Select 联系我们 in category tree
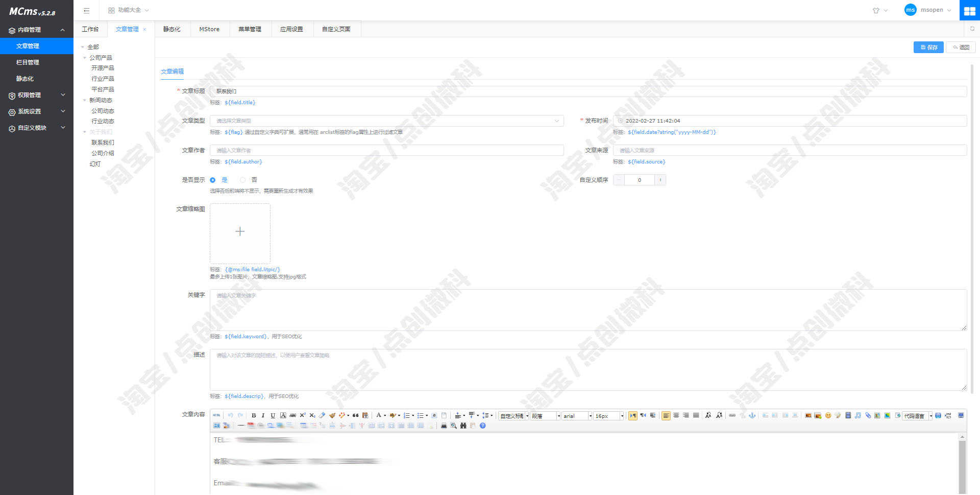980x495 pixels. click(103, 143)
